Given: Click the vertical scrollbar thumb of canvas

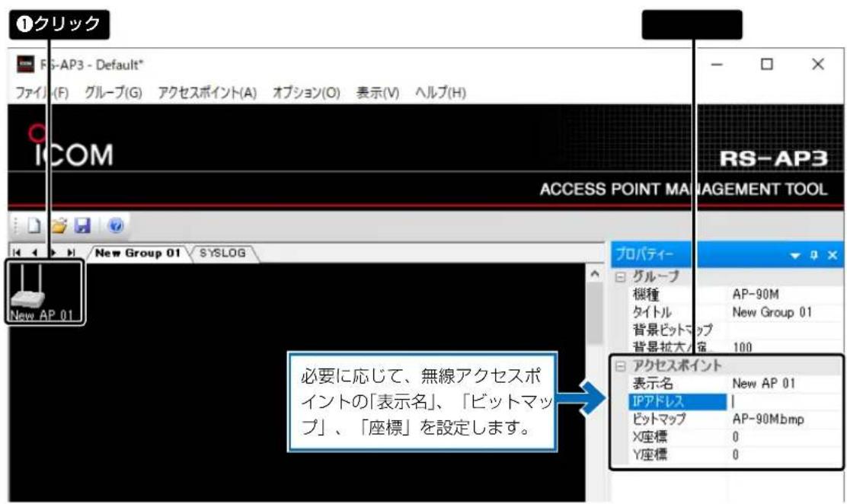Looking at the screenshot, I should pyautogui.click(x=595, y=314).
